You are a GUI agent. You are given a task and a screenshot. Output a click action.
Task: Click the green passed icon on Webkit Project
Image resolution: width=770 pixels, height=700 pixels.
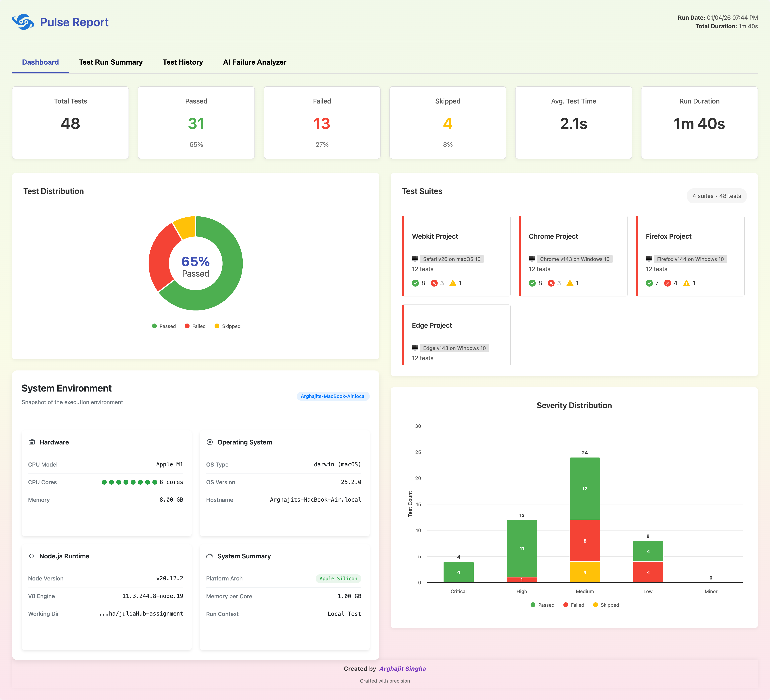(x=416, y=283)
